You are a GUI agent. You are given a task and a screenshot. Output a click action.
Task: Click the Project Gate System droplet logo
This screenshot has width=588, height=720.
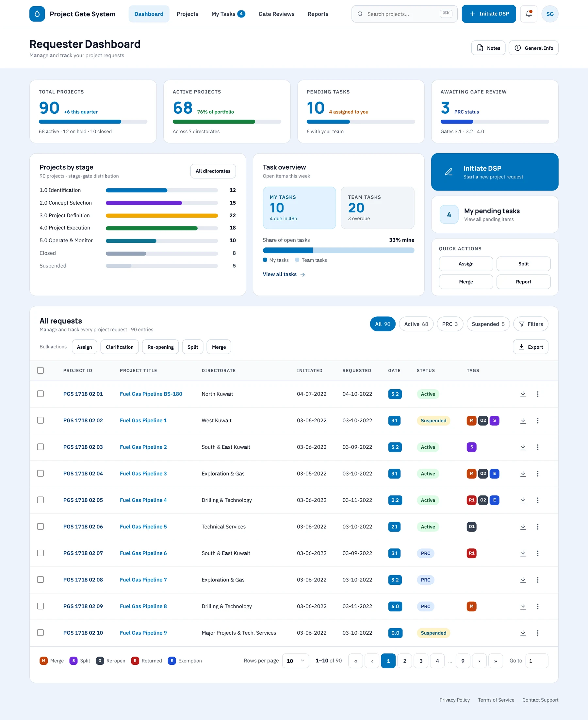(x=37, y=14)
